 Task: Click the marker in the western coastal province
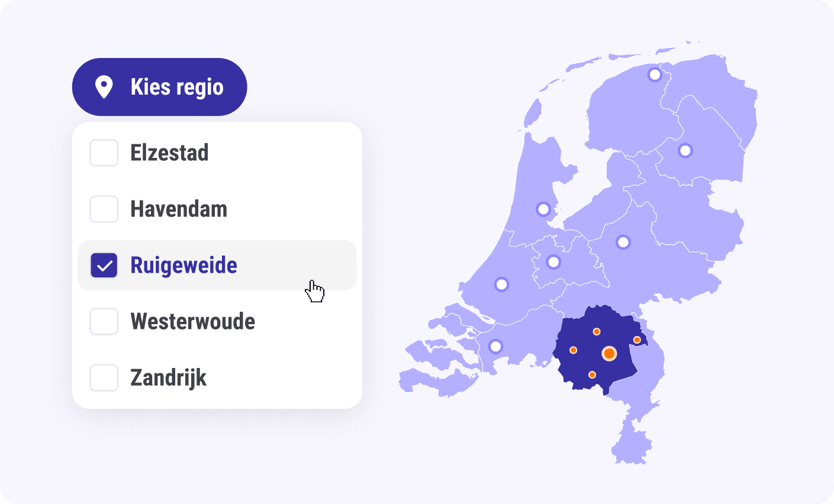point(501,284)
